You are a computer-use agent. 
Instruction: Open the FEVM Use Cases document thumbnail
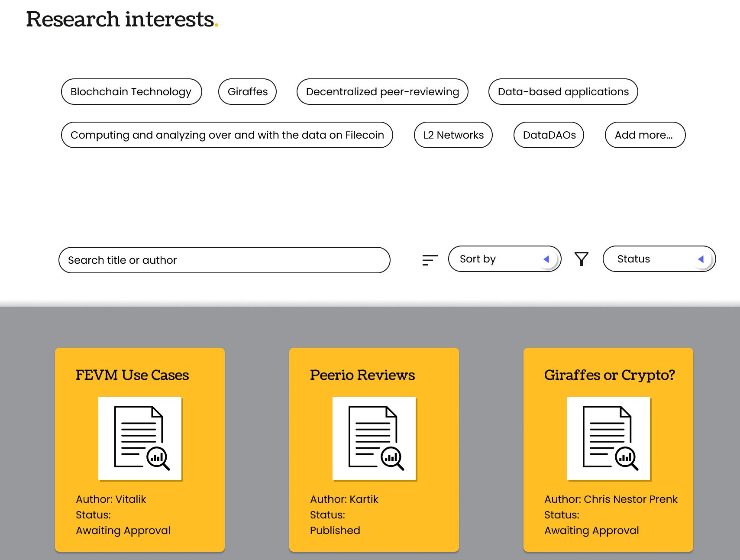[x=140, y=438]
